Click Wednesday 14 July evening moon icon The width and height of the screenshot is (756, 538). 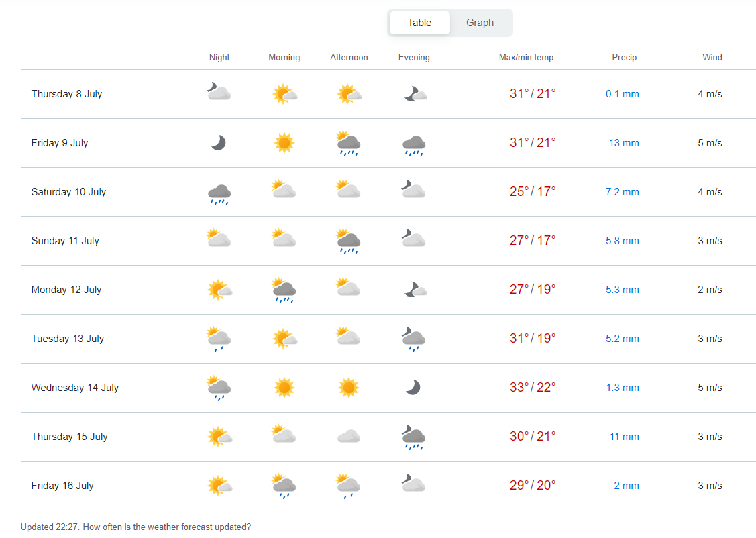(413, 388)
